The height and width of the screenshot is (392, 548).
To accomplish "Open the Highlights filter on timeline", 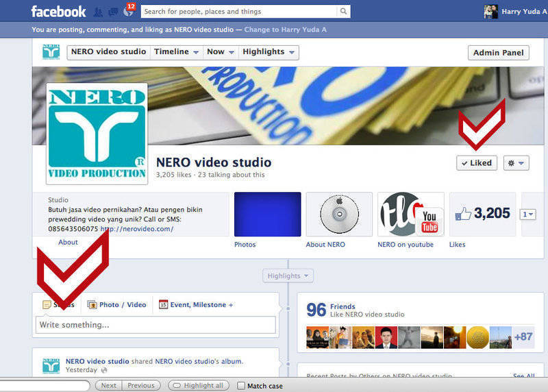I will click(x=288, y=276).
